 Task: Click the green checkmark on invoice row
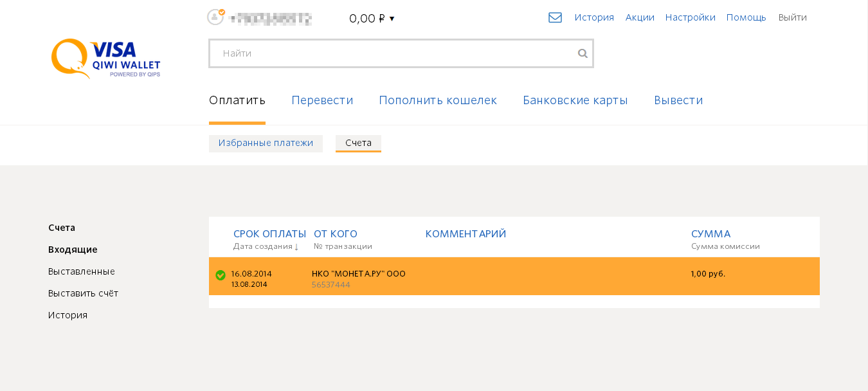[x=221, y=275]
